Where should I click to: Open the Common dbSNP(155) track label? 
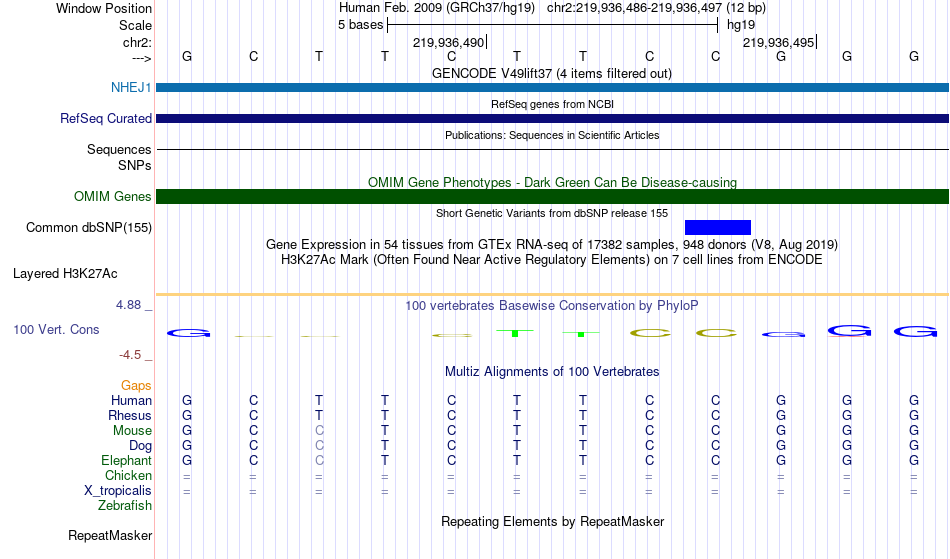(x=88, y=227)
